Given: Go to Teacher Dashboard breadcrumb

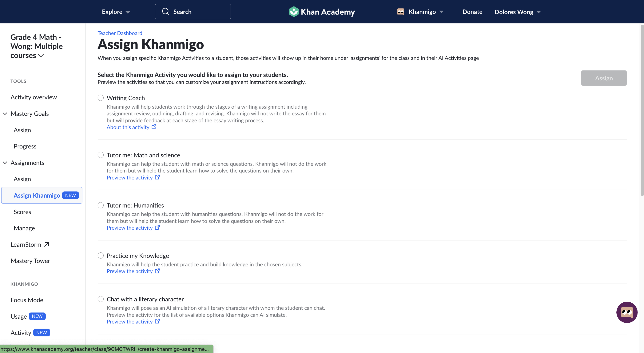Looking at the screenshot, I should (120, 33).
